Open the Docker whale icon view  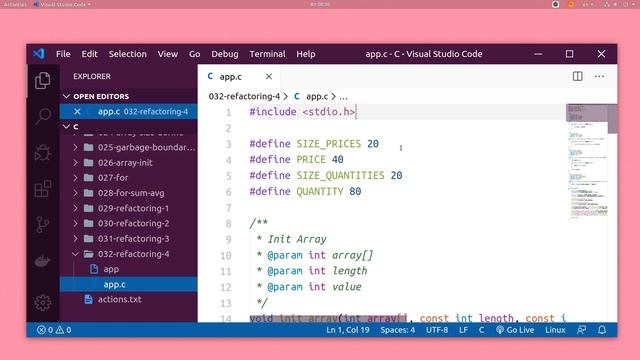click(42, 260)
